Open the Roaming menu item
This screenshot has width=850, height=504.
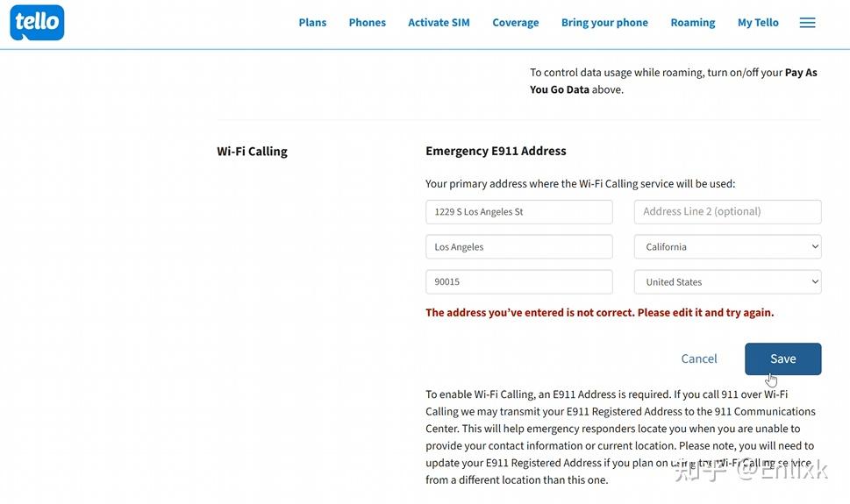pyautogui.click(x=692, y=23)
